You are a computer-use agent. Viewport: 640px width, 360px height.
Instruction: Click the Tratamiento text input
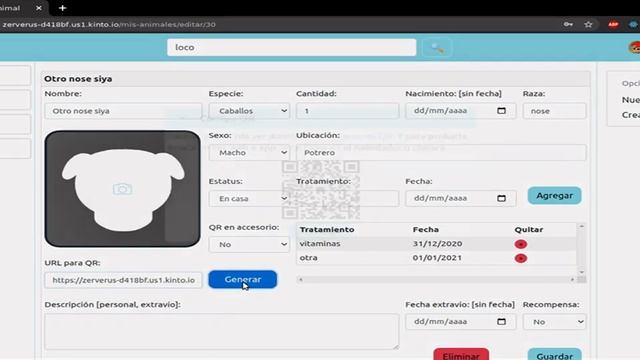pyautogui.click(x=347, y=199)
